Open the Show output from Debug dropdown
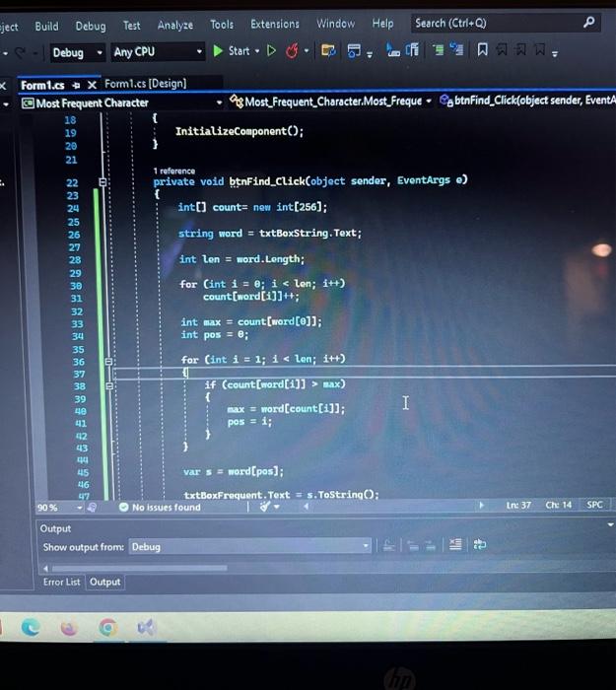 point(250,547)
